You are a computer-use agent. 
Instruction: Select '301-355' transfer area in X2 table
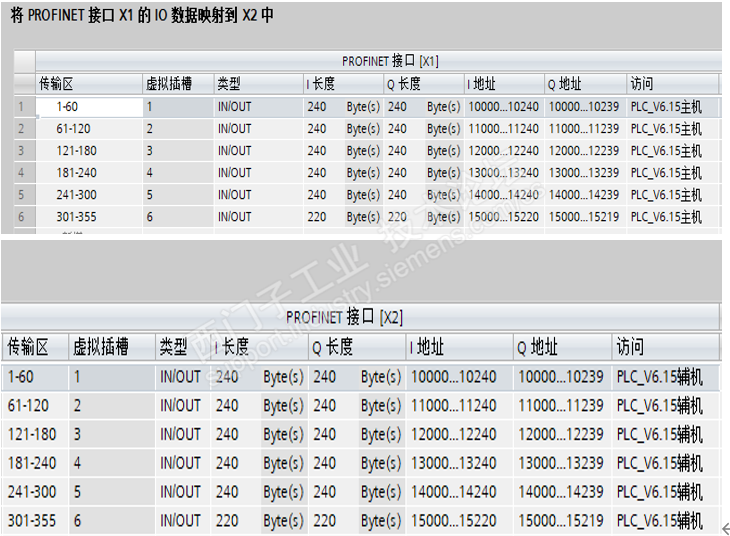(32, 521)
